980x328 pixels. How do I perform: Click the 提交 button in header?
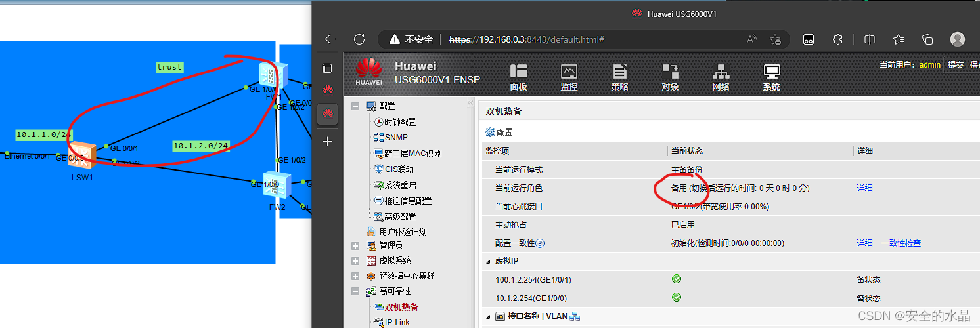[956, 65]
